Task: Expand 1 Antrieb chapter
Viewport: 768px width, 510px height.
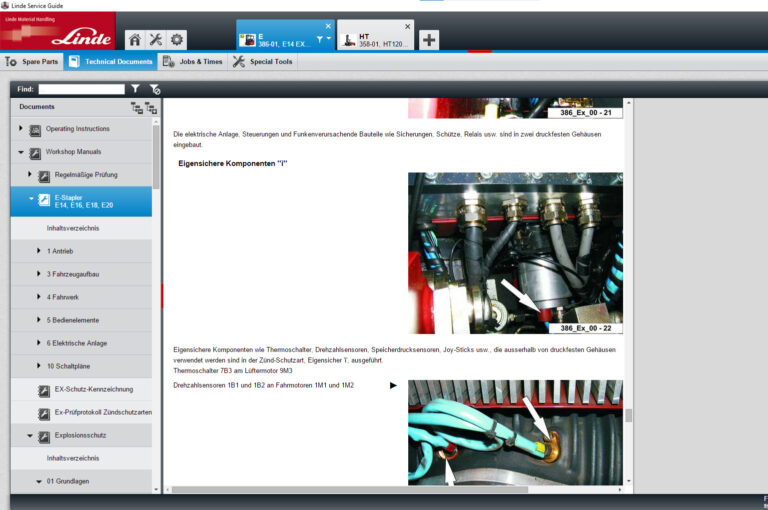Action: [x=38, y=251]
